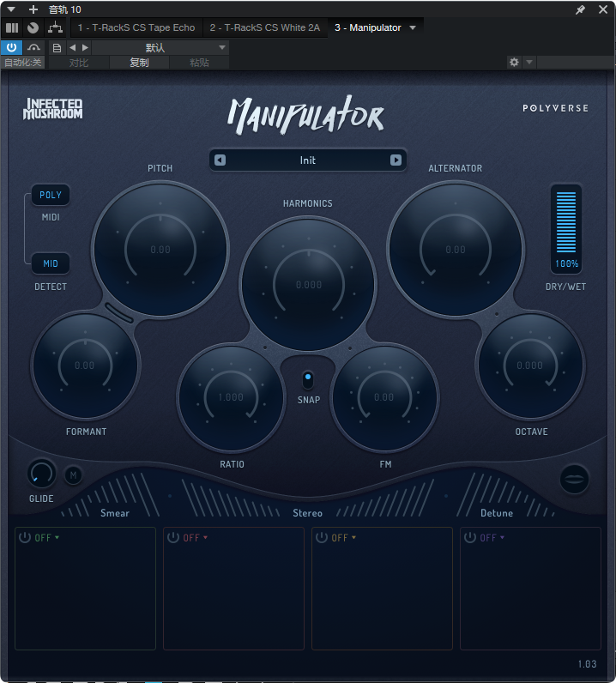Add new insert with plus icon
The image size is (616, 683).
coord(33,9)
